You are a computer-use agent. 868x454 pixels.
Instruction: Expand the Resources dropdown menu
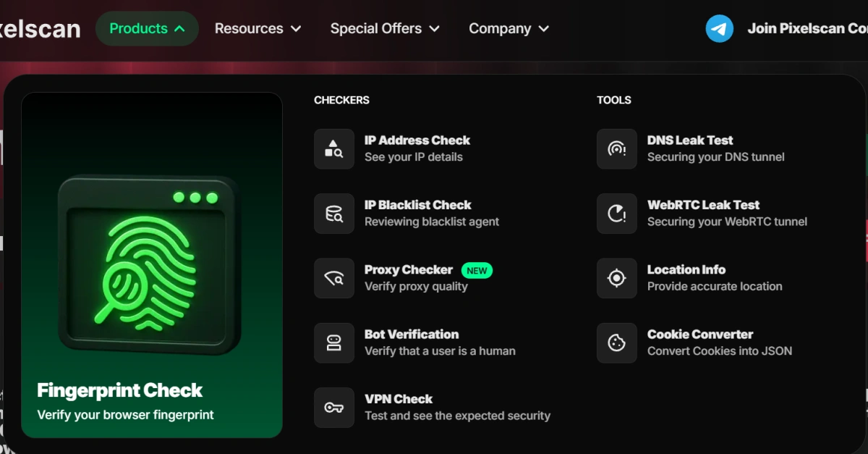click(258, 29)
